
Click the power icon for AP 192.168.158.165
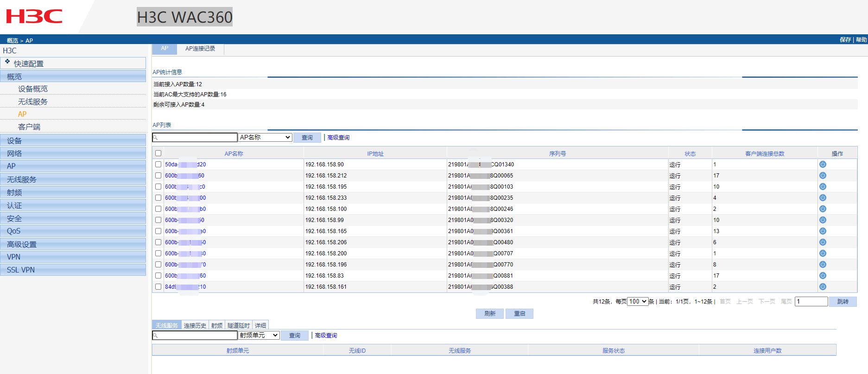(823, 231)
